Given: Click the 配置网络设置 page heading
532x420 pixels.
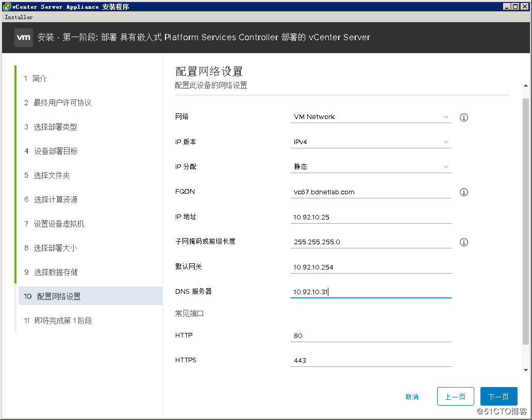Looking at the screenshot, I should 209,71.
